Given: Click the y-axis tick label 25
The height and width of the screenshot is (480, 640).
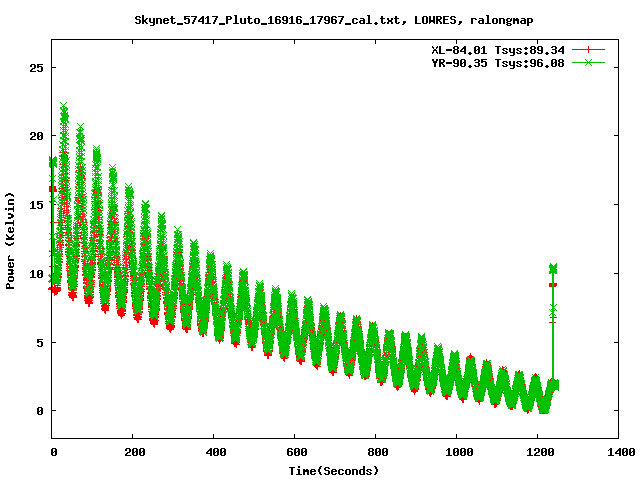Looking at the screenshot, I should point(36,68).
